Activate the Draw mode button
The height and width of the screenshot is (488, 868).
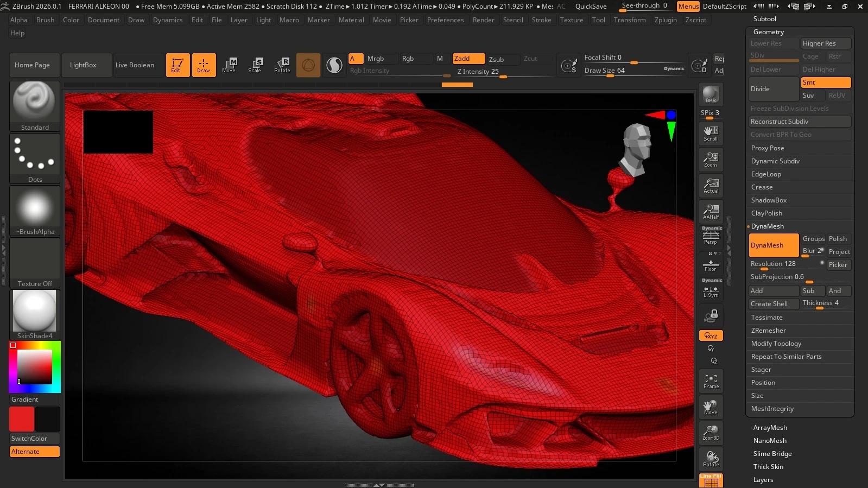[204, 65]
